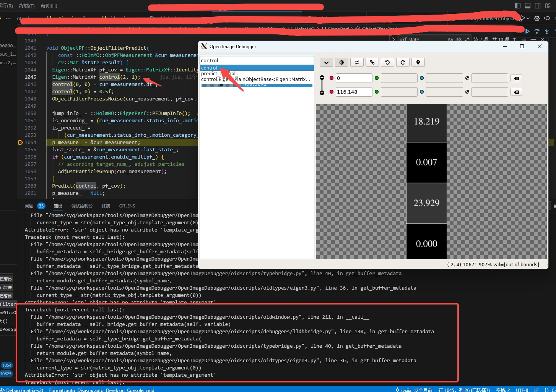Open the chevron dropdown beside the symbol list
This screenshot has height=392, width=556.
pos(326,62)
